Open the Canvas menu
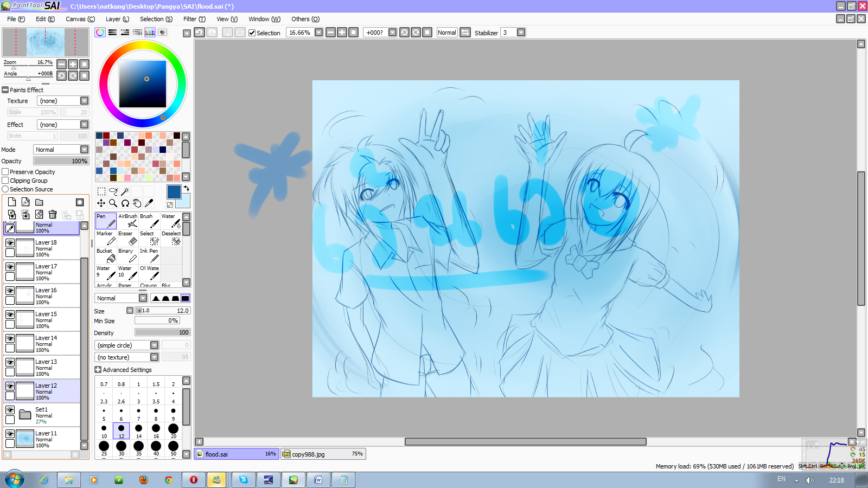Image resolution: width=868 pixels, height=488 pixels. click(x=80, y=19)
